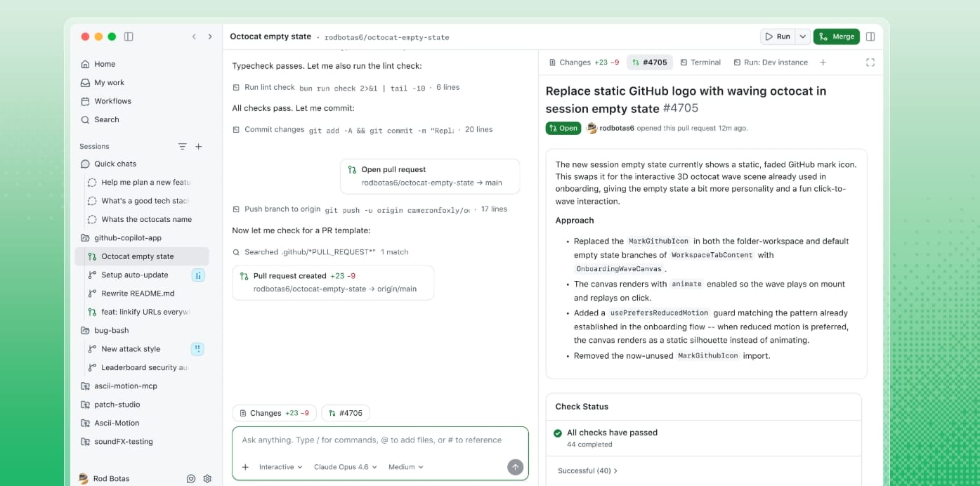Open the Run options dropdown arrow

(x=802, y=37)
